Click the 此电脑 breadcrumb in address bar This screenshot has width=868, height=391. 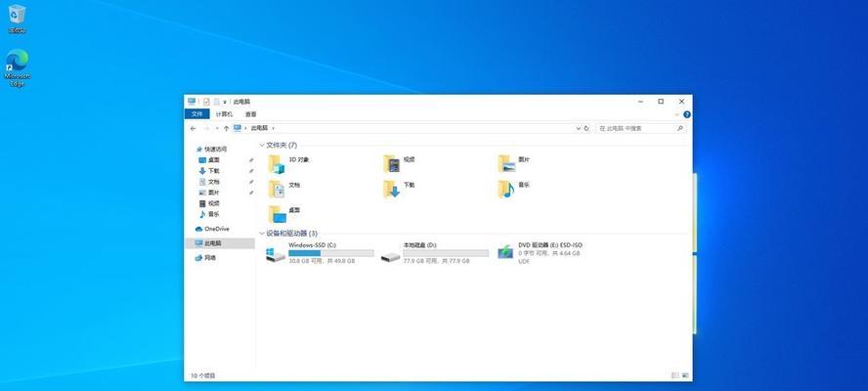point(259,128)
